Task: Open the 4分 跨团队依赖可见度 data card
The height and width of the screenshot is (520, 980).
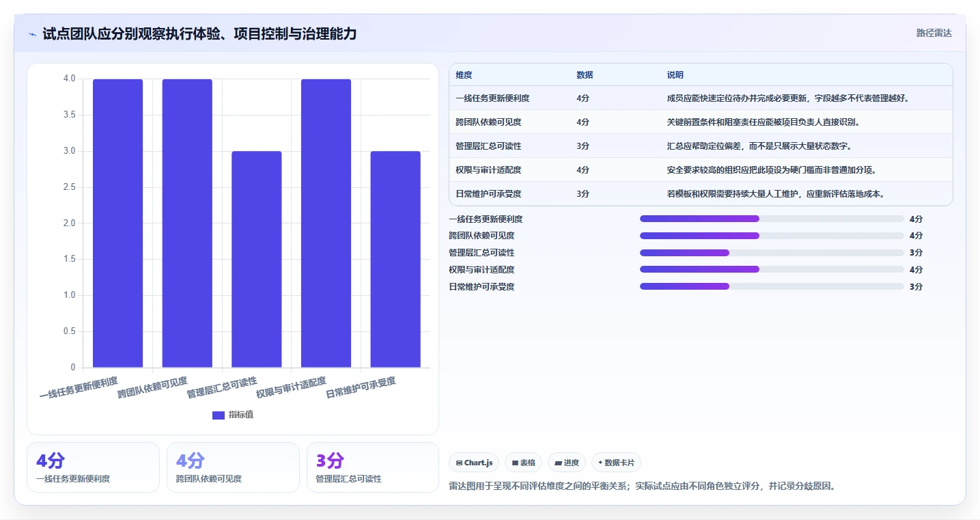Action: click(x=233, y=467)
